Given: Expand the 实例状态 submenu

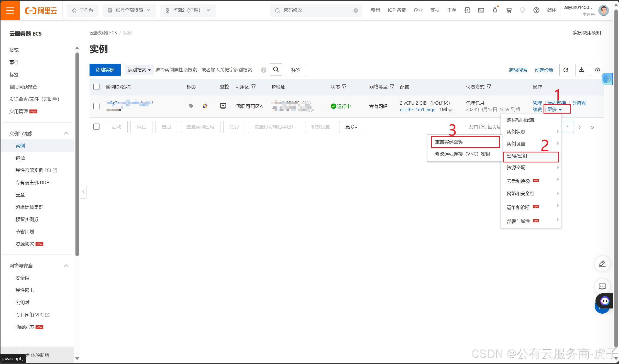Looking at the screenshot, I should pyautogui.click(x=531, y=132).
